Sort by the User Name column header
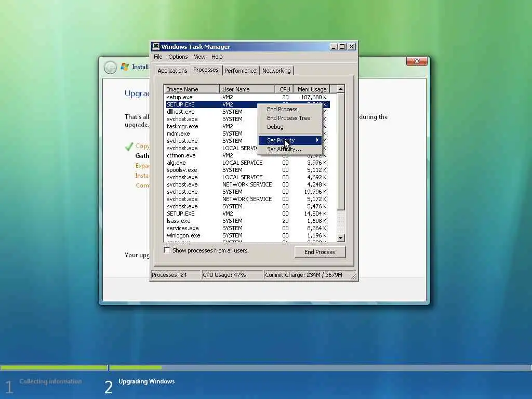Screen dimensions: 532x399 (x=247, y=89)
